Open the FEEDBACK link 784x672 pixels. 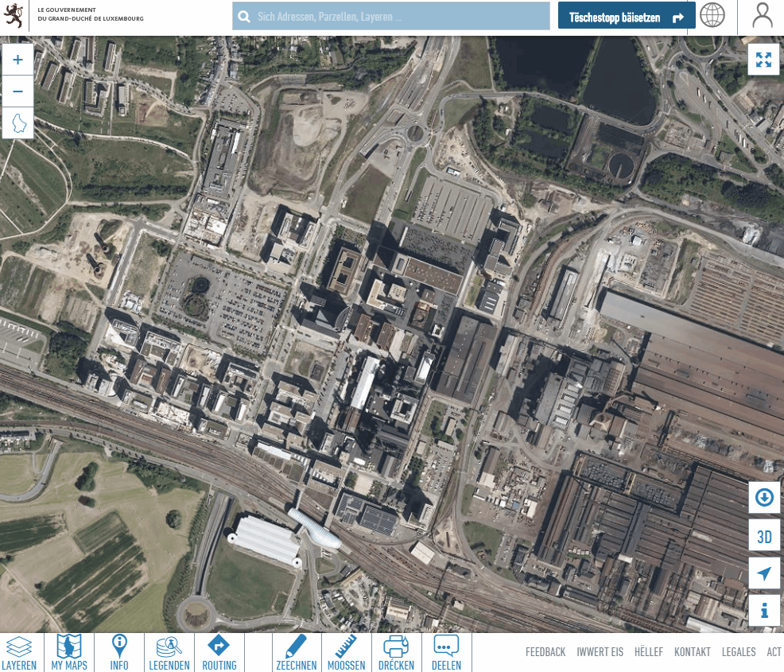pyautogui.click(x=545, y=652)
